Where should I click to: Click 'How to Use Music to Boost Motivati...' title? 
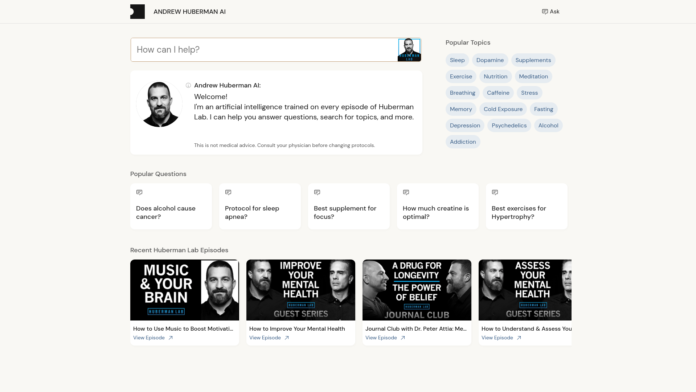(x=183, y=329)
